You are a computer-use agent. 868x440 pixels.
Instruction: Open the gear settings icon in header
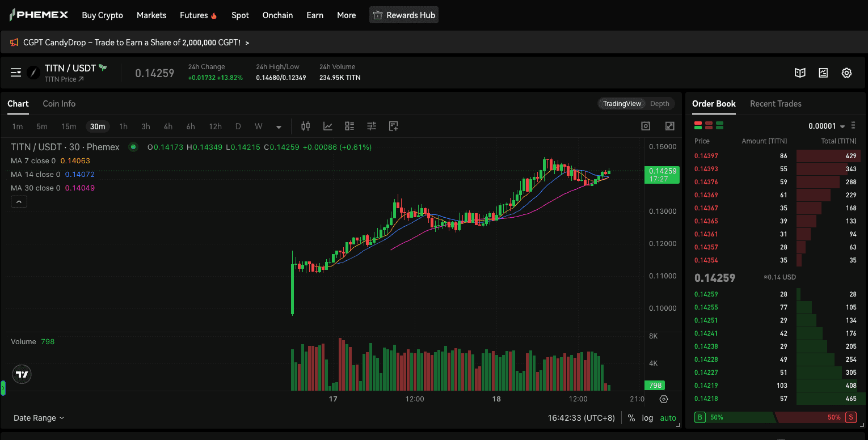pyautogui.click(x=846, y=73)
